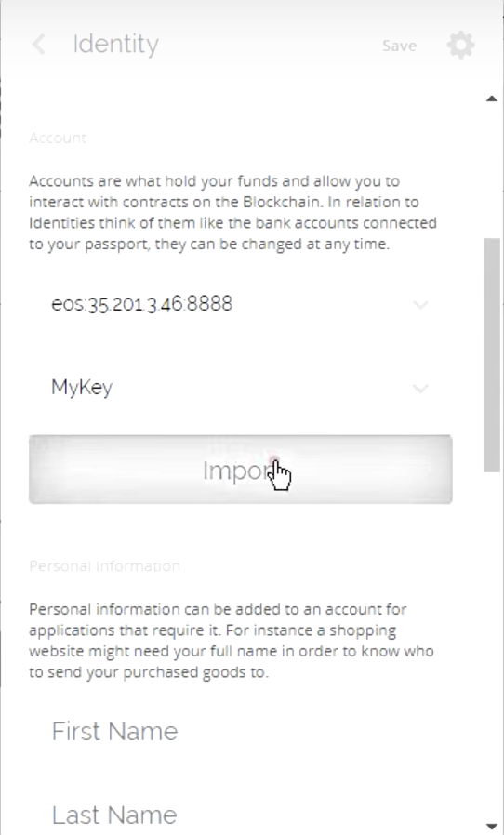
Task: Click the Personal Information section heading
Action: (104, 565)
